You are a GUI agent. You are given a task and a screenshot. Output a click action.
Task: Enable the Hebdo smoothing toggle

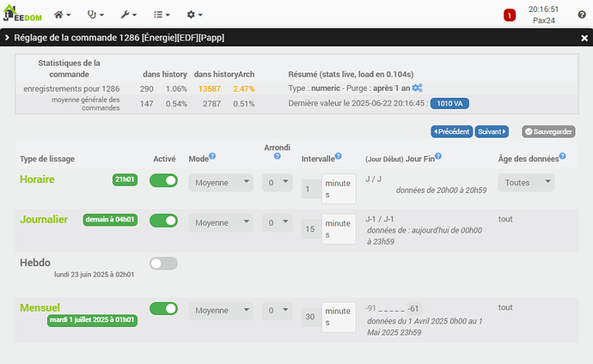[163, 264]
